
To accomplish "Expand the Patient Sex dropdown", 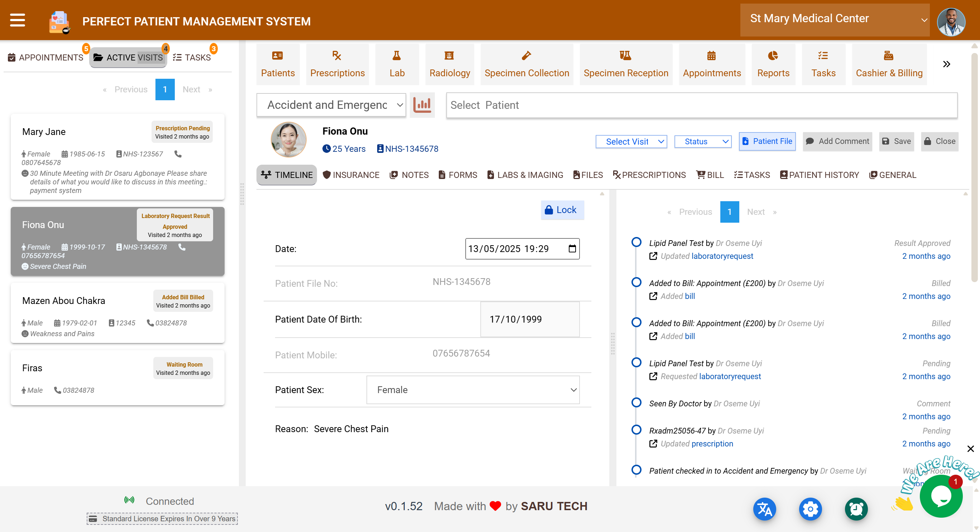I will (x=473, y=390).
